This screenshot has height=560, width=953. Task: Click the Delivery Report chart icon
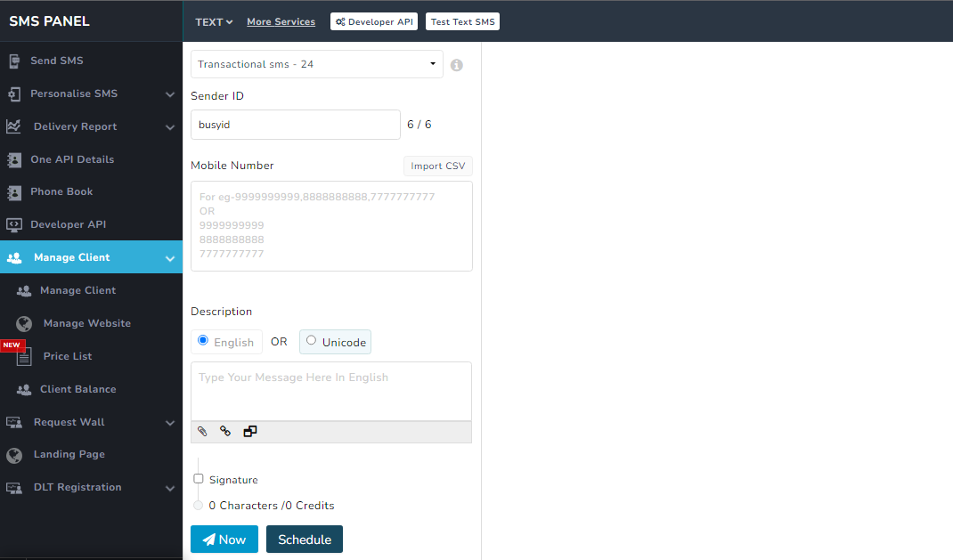(13, 126)
